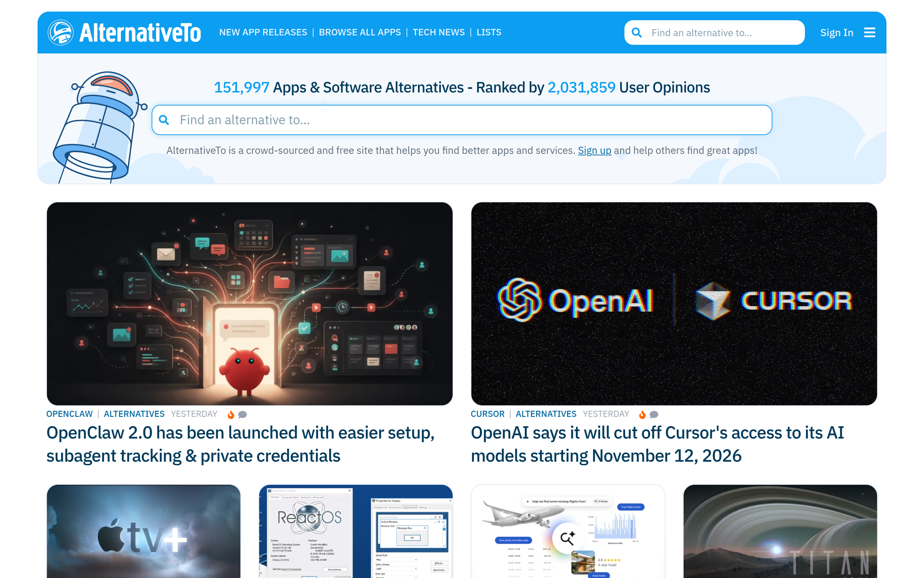The height and width of the screenshot is (578, 924).
Task: Open ALTERNATIVES link beside CURSOR
Action: click(x=546, y=414)
